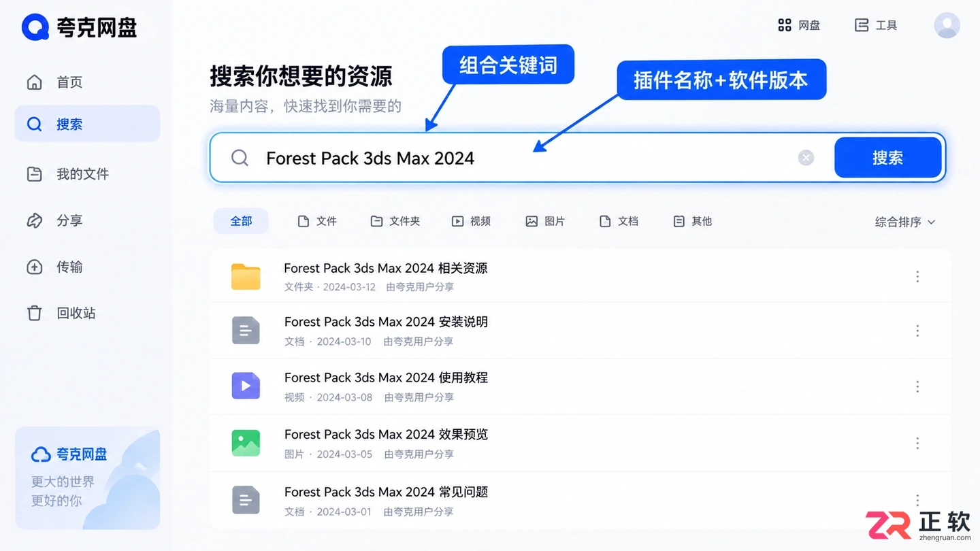The height and width of the screenshot is (551, 980).
Task: Filter results by 图片
Action: [545, 221]
